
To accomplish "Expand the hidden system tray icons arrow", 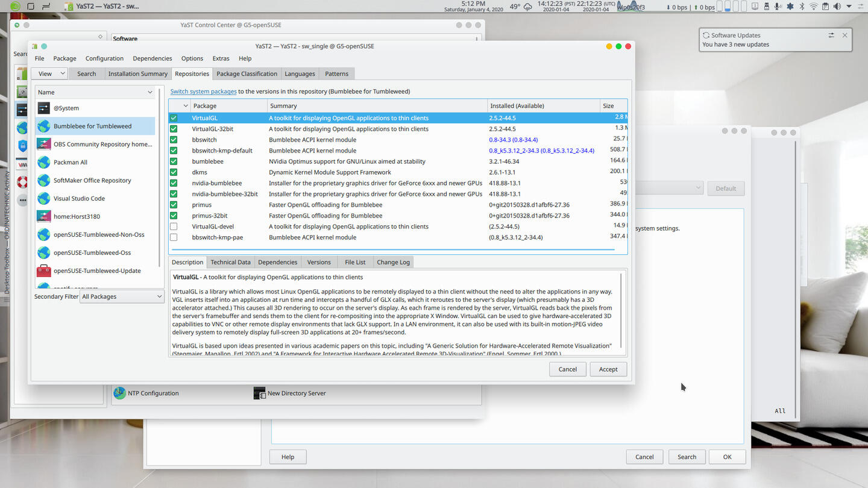I will point(849,7).
